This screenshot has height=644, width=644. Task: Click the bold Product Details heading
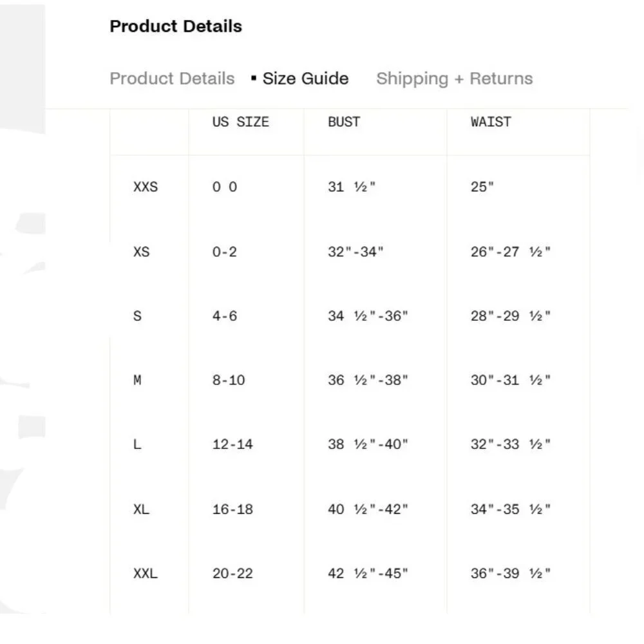[176, 26]
